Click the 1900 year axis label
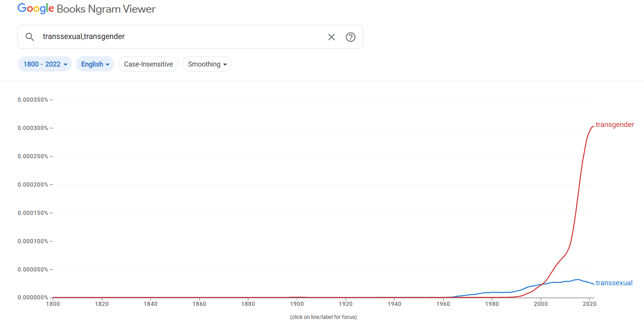The width and height of the screenshot is (644, 330). (297, 304)
